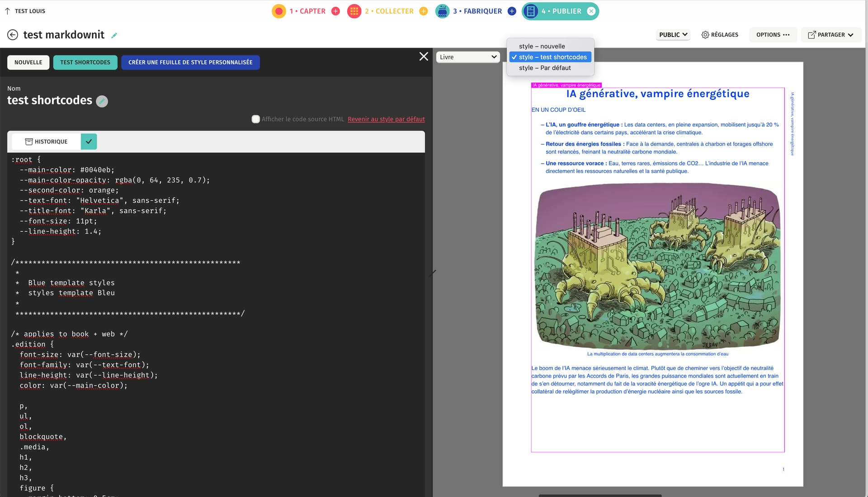Screen dimensions: 868x497
Task: Switch to the NOUVELLE stylesheet tab
Action: [28, 62]
